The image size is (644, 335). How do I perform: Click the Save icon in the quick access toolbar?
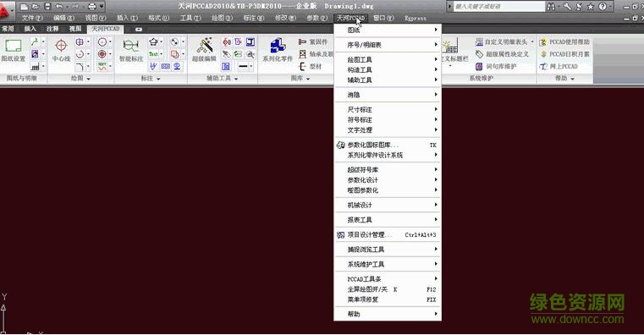(47, 7)
